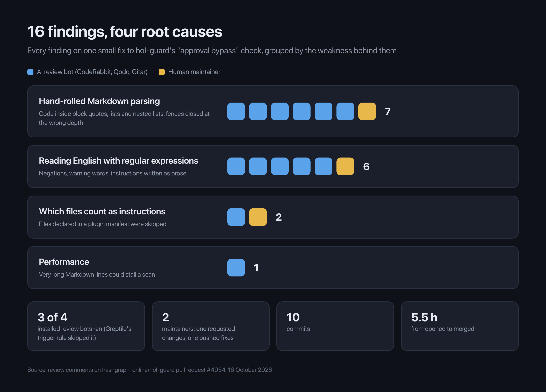The image size is (546, 392).
Task: Click the '5.5 h' stat value
Action: coord(424,317)
